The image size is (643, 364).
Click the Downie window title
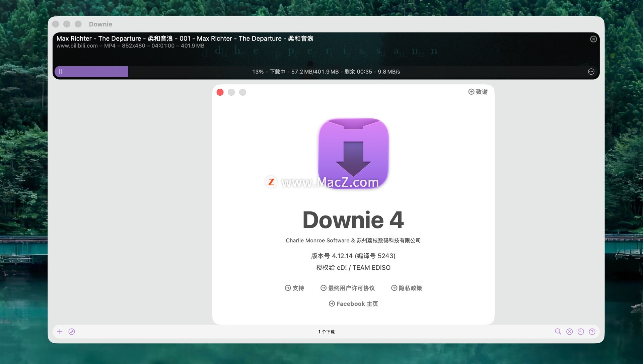click(100, 24)
